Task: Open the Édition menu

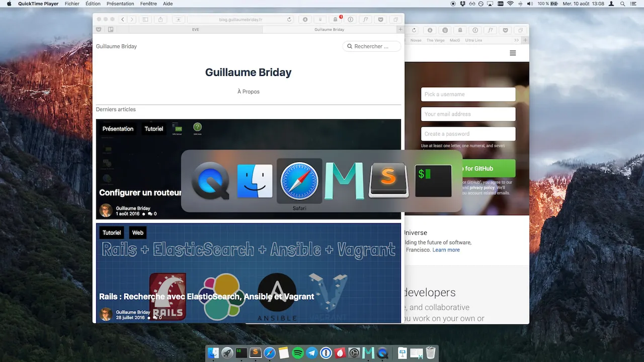Action: pyautogui.click(x=93, y=4)
